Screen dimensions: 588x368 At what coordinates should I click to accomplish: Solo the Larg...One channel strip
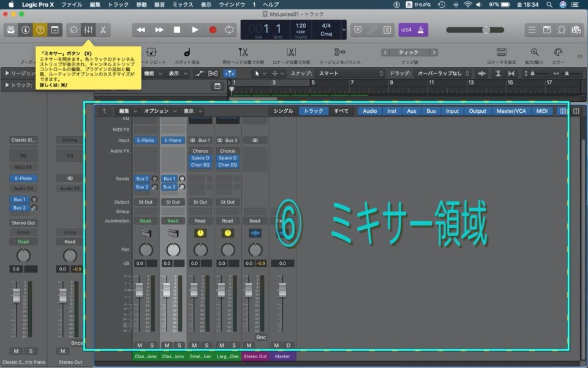click(234, 345)
